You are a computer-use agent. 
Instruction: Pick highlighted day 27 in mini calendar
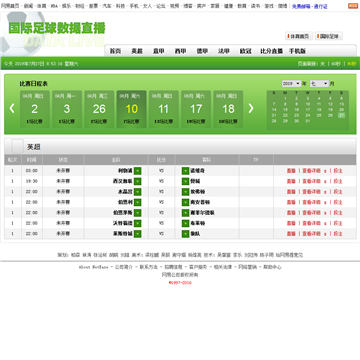(x=341, y=115)
